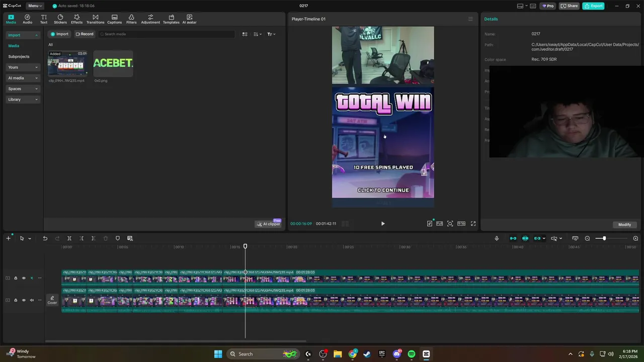
Task: Click the Split clip tool icon
Action: click(69, 238)
